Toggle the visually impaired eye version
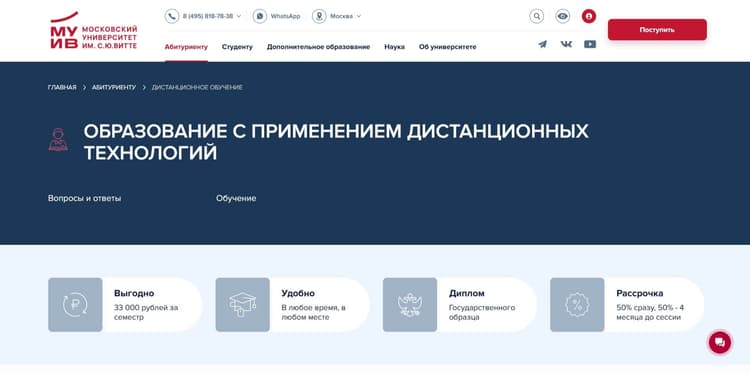 (x=562, y=16)
